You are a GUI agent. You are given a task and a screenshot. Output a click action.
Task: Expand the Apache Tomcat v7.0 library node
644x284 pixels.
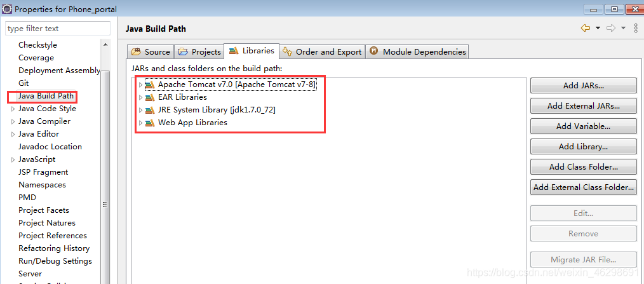[140, 85]
